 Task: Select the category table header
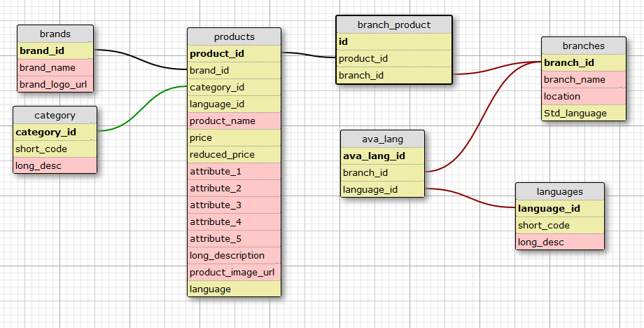55,115
